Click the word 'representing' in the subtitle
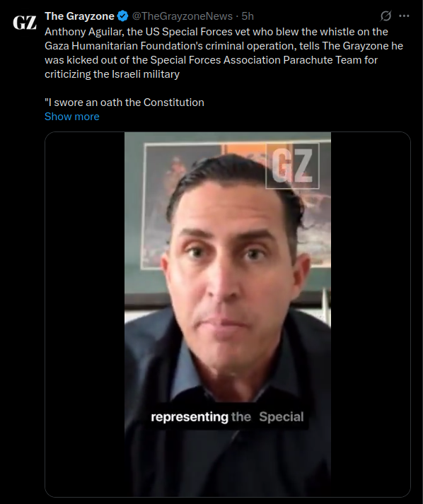423x504 pixels. click(x=190, y=417)
